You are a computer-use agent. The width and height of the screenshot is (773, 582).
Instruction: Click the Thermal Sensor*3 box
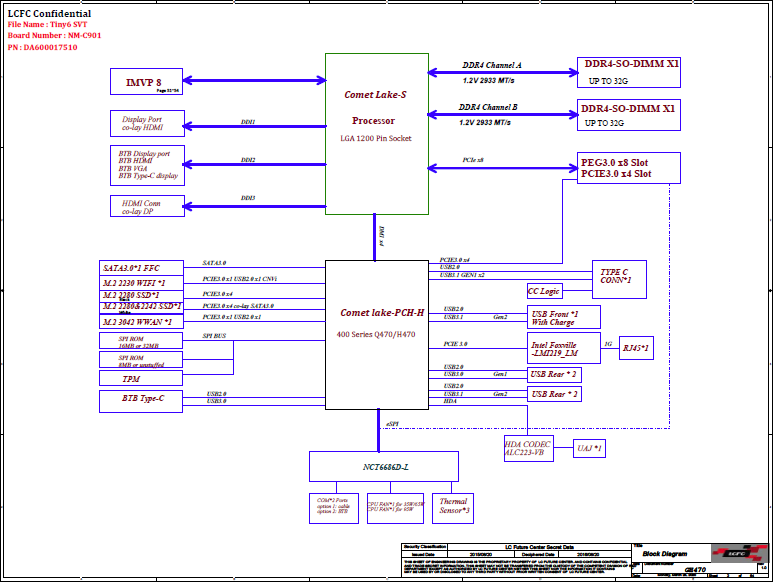453,508
